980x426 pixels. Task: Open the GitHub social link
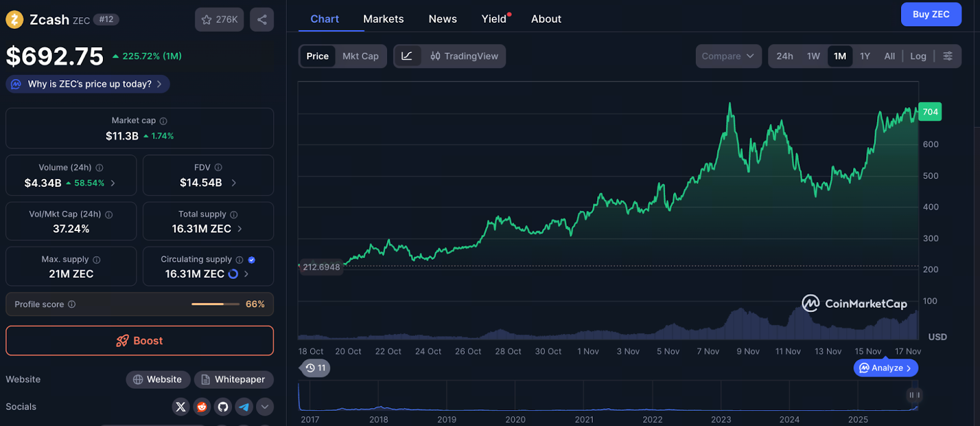(223, 406)
